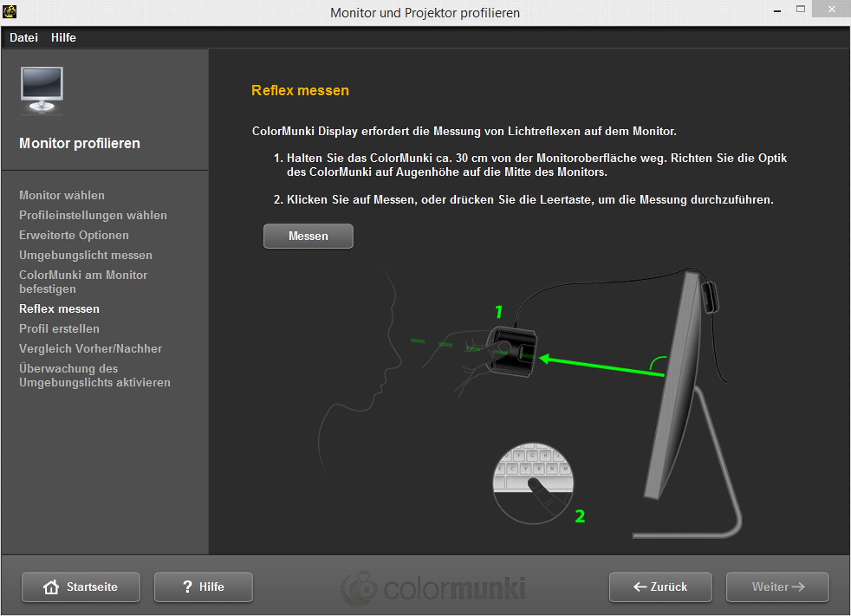Image resolution: width=851 pixels, height=616 pixels.
Task: Click the 'Reflex messen' orange heading
Action: (x=300, y=91)
